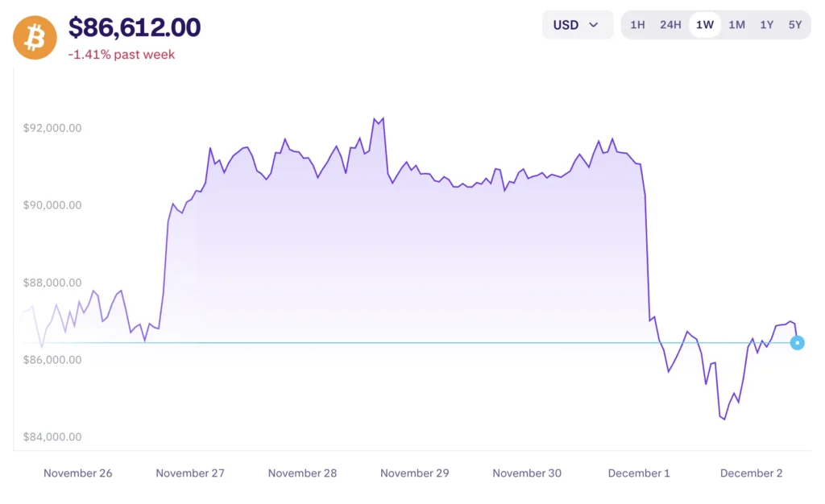The width and height of the screenshot is (825, 504).
Task: Click the chevron arrow beside USD
Action: pos(594,25)
